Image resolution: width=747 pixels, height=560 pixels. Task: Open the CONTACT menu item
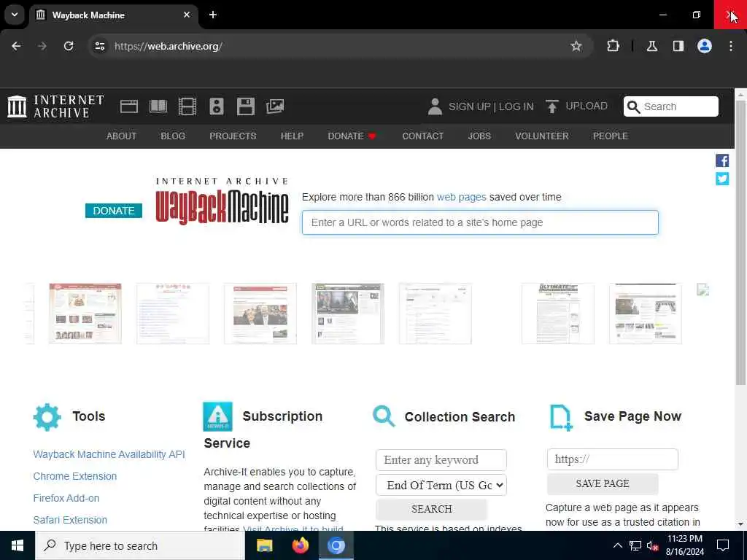pyautogui.click(x=422, y=136)
